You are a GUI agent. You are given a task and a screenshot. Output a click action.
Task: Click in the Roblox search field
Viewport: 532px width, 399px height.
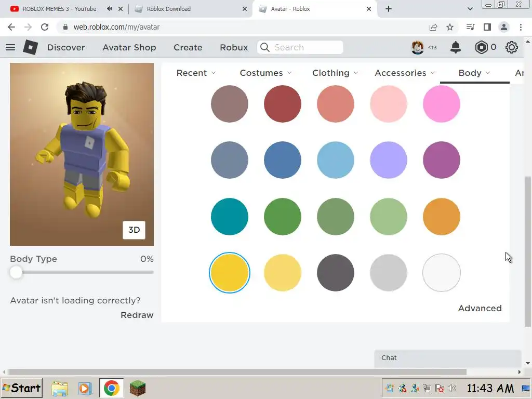300,47
